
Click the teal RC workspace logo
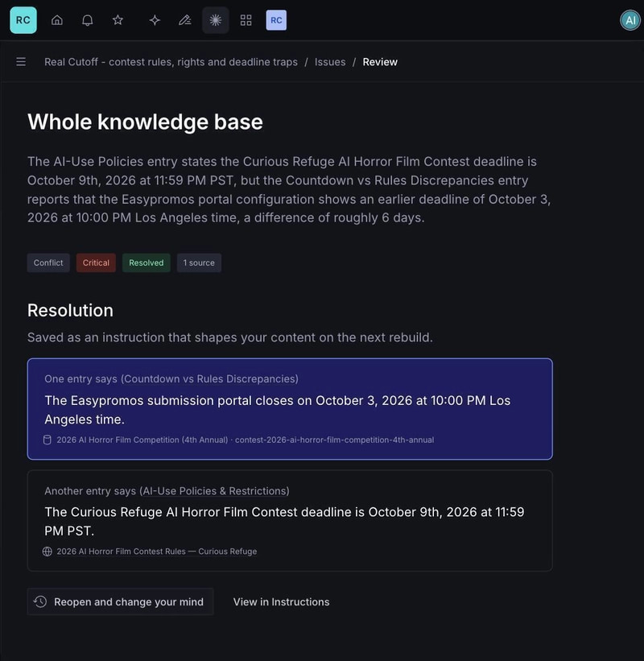click(23, 20)
